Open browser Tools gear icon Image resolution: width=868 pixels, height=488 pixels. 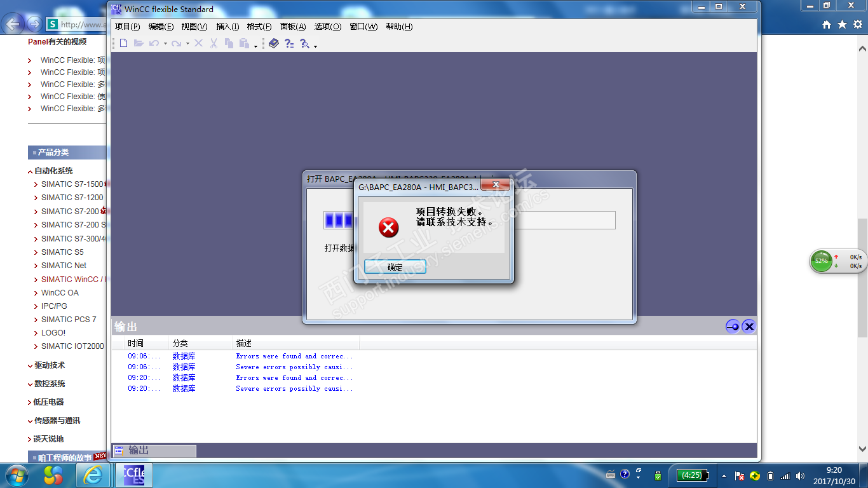(858, 25)
